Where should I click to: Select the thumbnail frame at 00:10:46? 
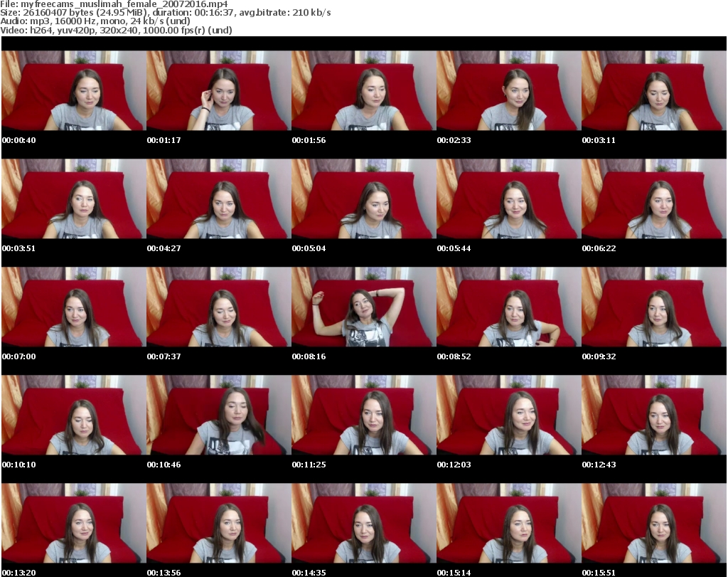tap(219, 415)
